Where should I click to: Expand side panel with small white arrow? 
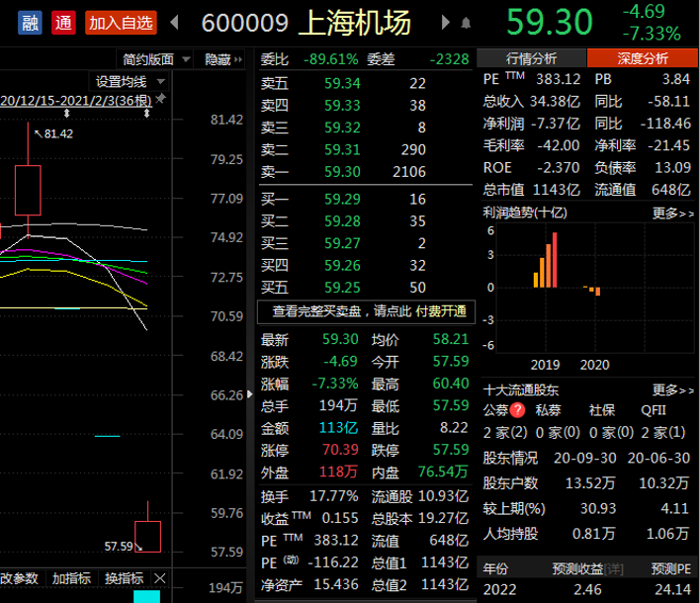250,393
